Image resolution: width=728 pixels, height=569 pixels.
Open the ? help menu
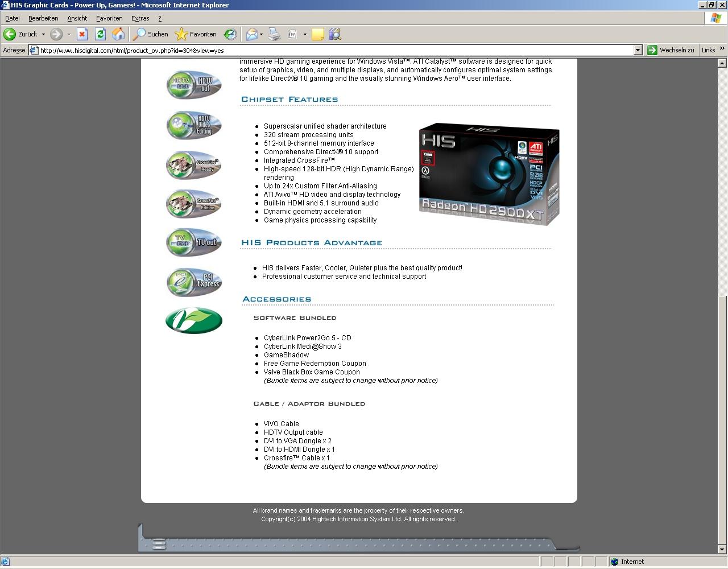pos(160,18)
